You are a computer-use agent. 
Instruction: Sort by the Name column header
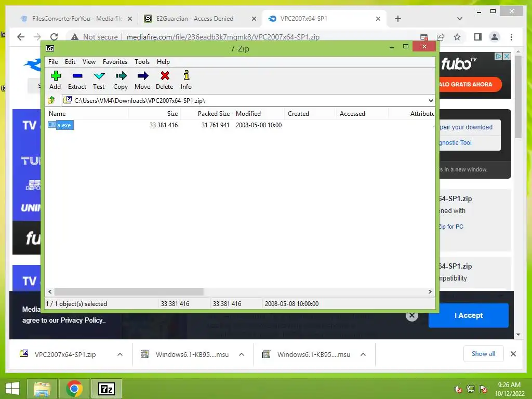pyautogui.click(x=87, y=114)
